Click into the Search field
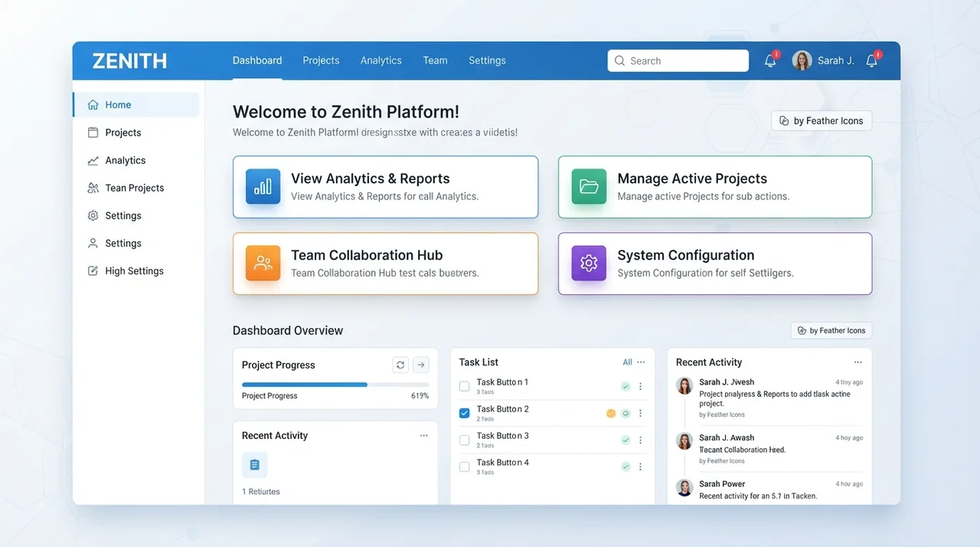The width and height of the screenshot is (980, 547). [x=678, y=61]
